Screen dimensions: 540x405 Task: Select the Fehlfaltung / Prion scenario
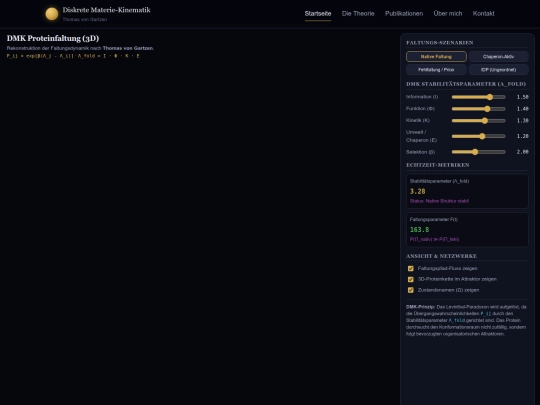436,70
